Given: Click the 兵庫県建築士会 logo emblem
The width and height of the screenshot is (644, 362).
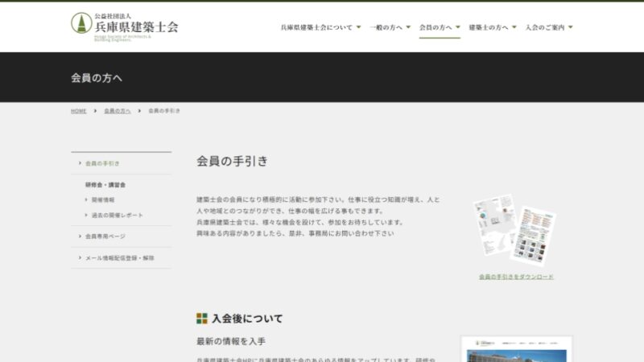Looking at the screenshot, I should point(80,23).
